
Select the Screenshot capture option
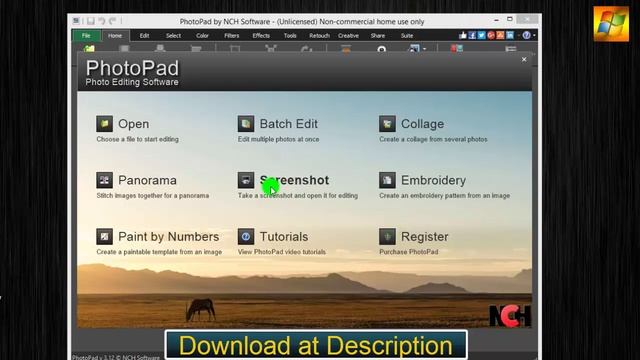coord(283,180)
